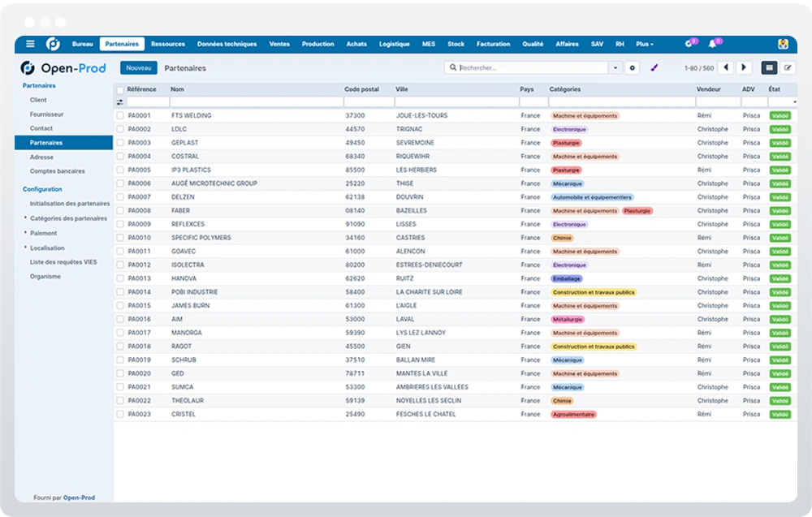The height and width of the screenshot is (517, 812).
Task: Open Initialisation des partenaires
Action: tap(70, 204)
